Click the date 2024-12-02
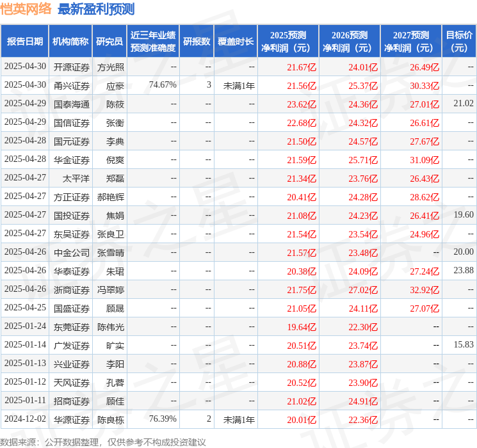Viewport: 477px width, 448px height. (x=25, y=419)
